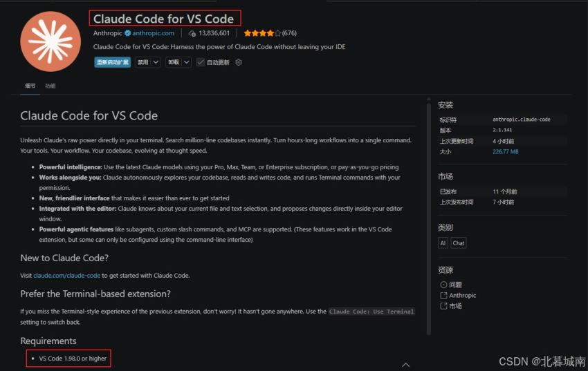Click the VS Code 1.98.0 or higher requirement
Viewport: 588px width, 371px height.
pos(73,359)
